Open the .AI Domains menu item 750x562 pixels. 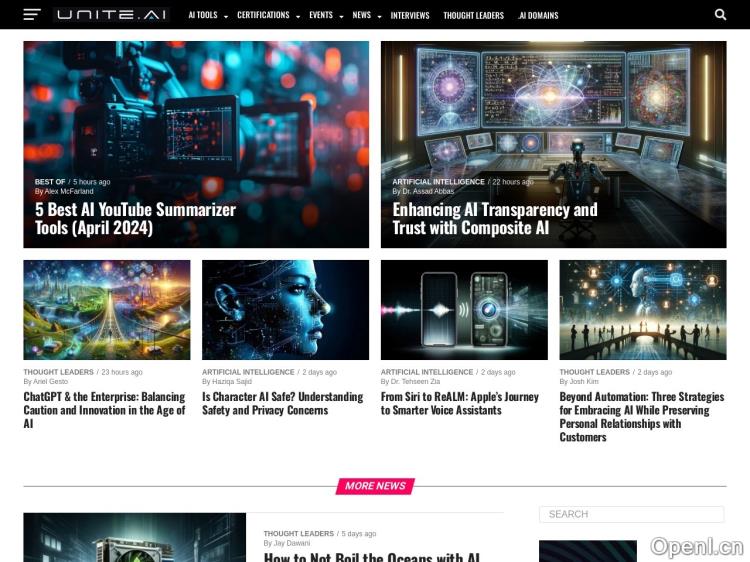click(538, 16)
